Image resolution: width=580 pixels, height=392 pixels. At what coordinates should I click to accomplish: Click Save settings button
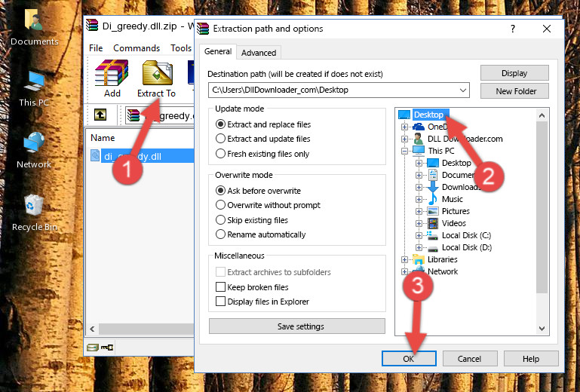pyautogui.click(x=297, y=326)
